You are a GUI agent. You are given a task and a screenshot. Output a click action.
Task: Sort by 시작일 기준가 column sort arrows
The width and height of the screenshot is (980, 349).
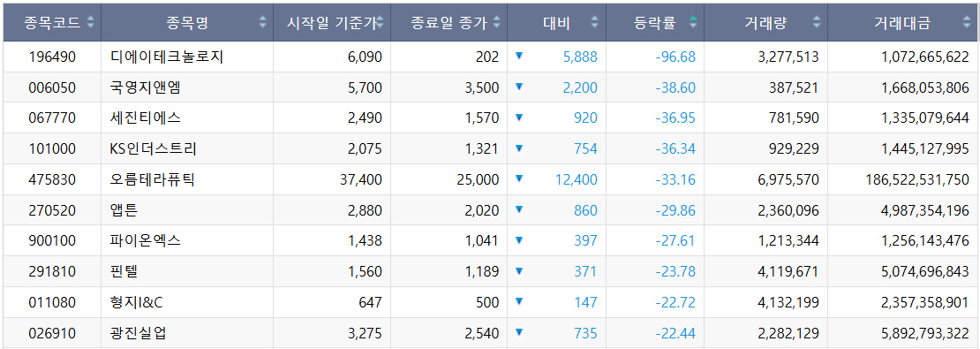point(380,22)
